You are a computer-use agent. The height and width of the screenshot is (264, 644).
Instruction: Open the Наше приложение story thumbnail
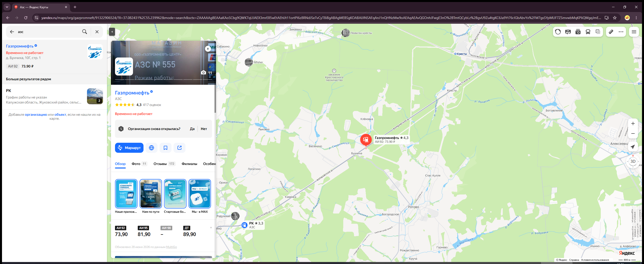pyautogui.click(x=126, y=194)
